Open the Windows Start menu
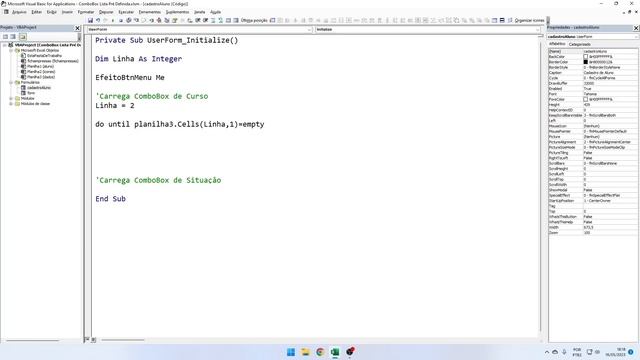Viewport: 640px width, 360px height. (291, 352)
